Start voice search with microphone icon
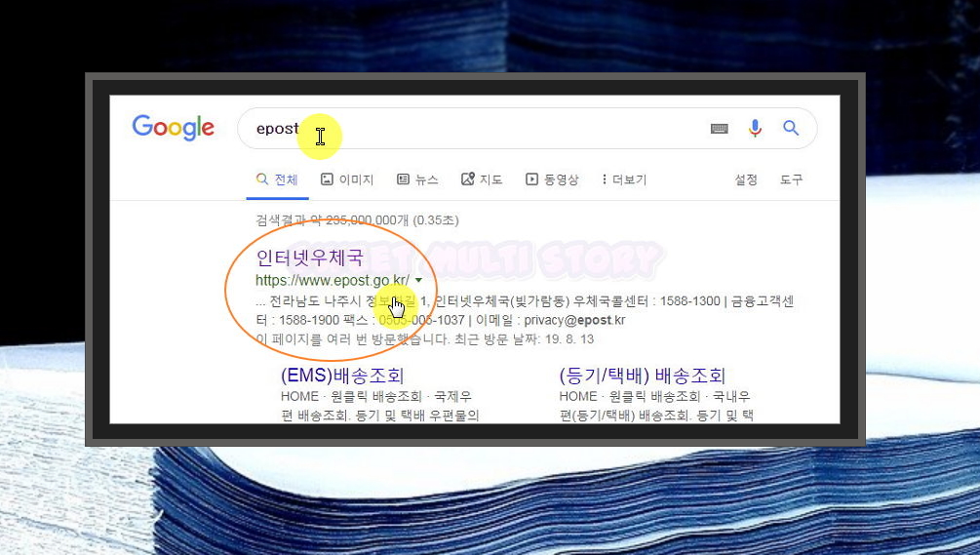Image resolution: width=980 pixels, height=555 pixels. coord(755,128)
